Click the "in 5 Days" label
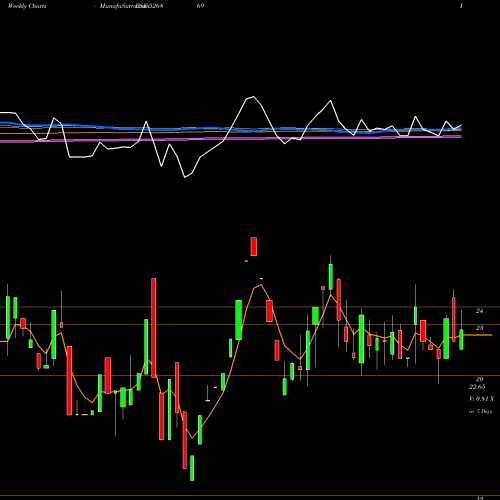 (480, 411)
